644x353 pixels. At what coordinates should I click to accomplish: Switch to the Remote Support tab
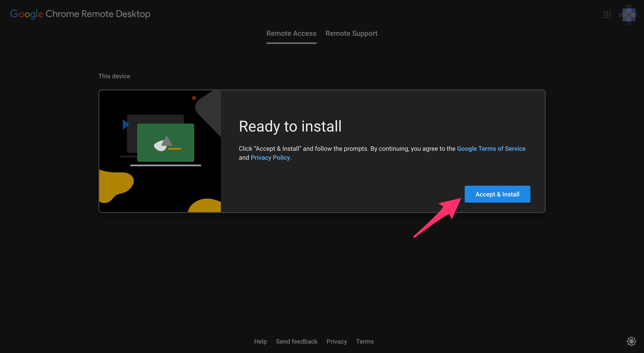[351, 33]
